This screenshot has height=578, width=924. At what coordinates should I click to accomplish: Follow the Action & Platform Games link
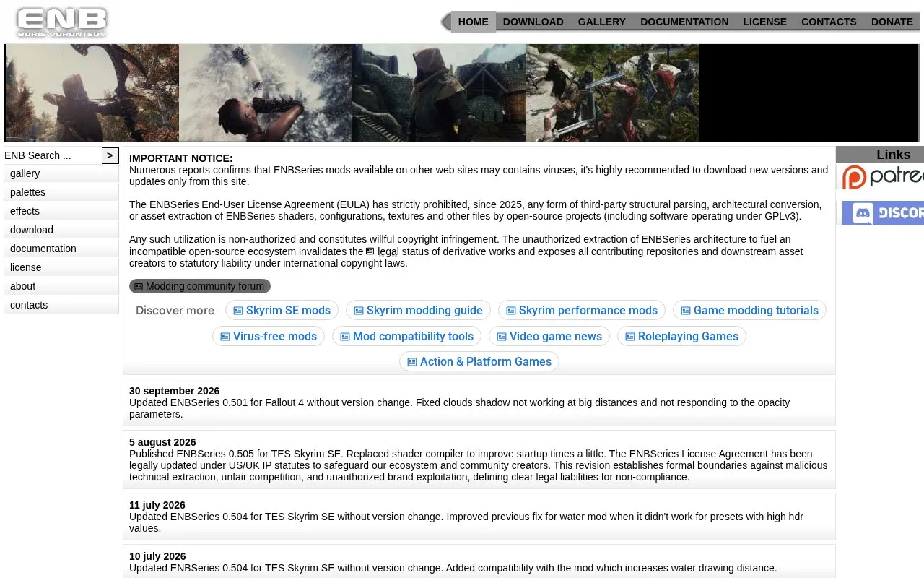(479, 361)
